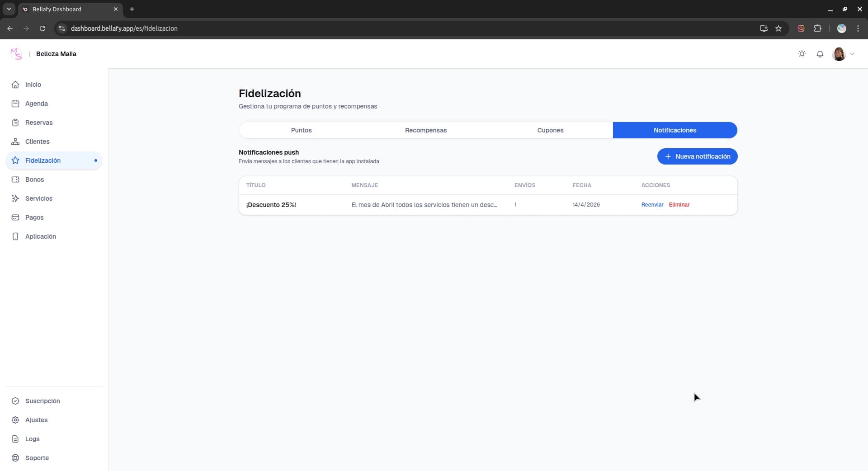Open the Agenda section from sidebar
This screenshot has height=471, width=868.
pos(37,104)
